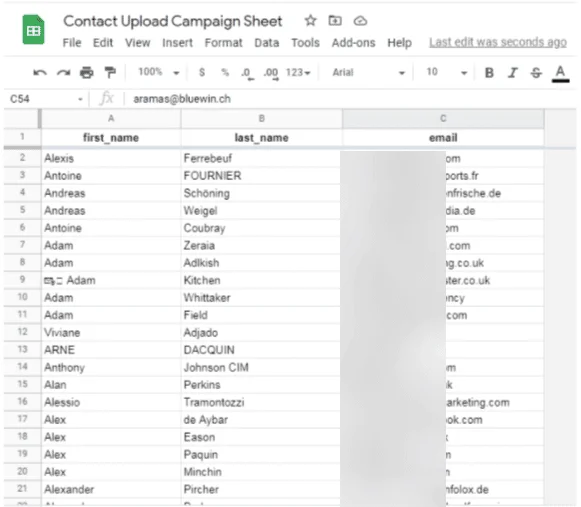Screen dimensions: 581x507
Task: Apply italic formatting
Action: coord(513,73)
